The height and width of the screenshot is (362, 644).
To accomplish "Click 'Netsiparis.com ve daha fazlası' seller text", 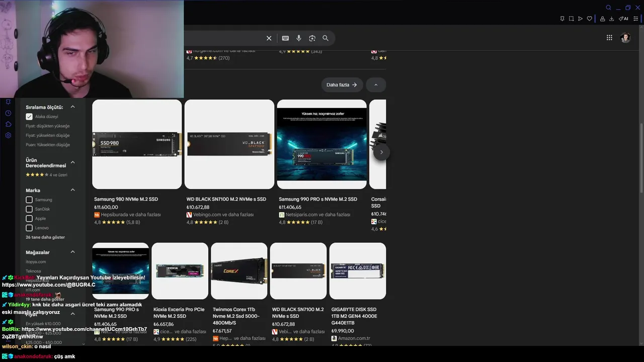I will pos(318,215).
